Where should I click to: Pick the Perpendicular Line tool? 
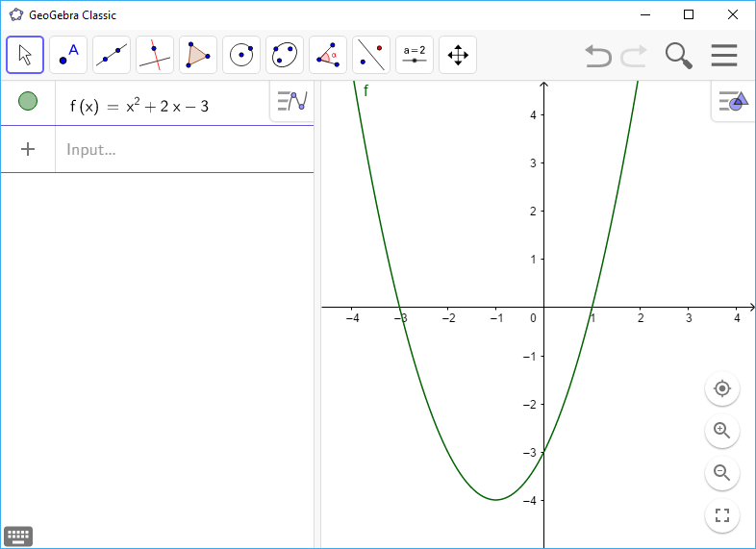click(155, 55)
